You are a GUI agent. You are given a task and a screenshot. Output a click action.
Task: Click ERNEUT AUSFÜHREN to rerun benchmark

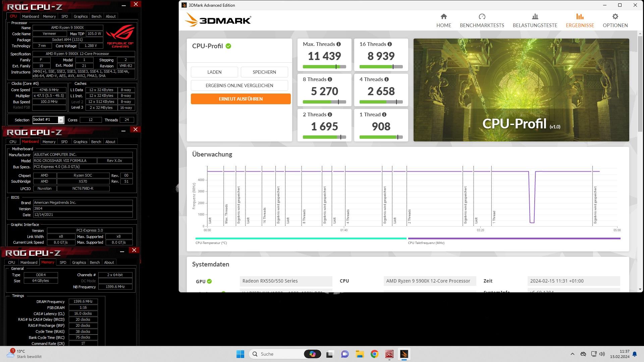click(240, 99)
